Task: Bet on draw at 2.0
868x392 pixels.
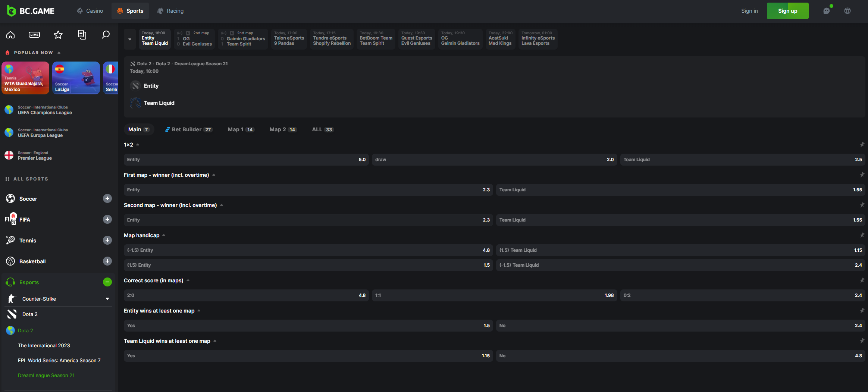Action: pyautogui.click(x=494, y=159)
